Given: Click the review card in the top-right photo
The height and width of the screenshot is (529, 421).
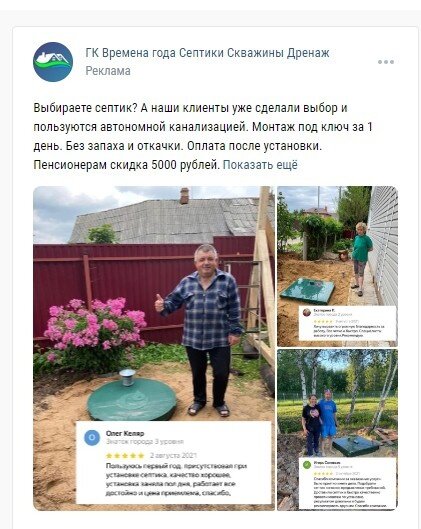Looking at the screenshot, I should [x=348, y=323].
